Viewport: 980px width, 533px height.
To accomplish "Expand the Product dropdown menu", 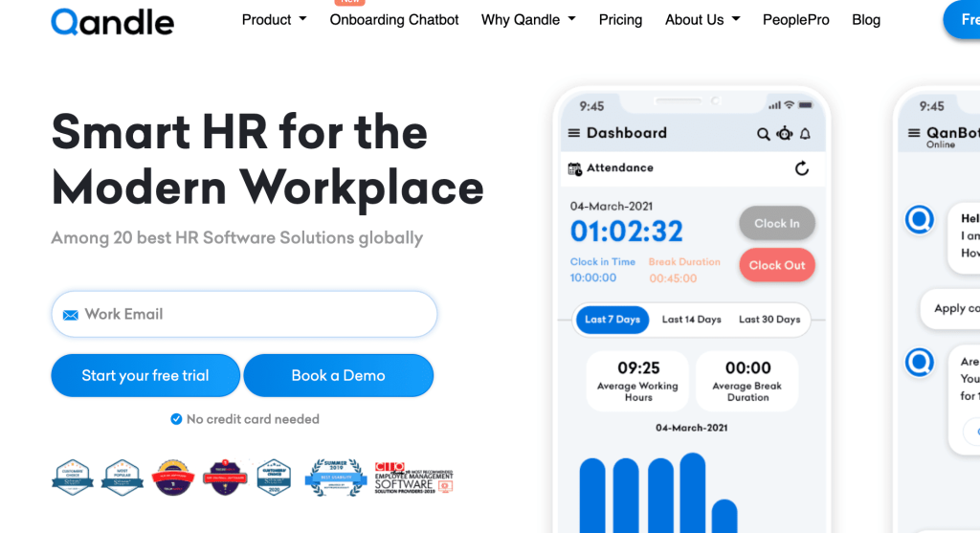I will click(x=274, y=20).
